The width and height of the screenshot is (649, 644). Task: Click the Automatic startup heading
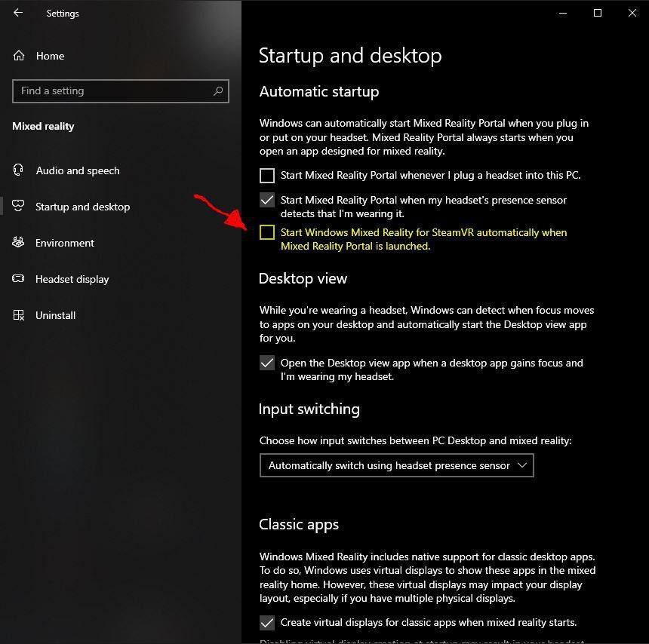(x=319, y=91)
